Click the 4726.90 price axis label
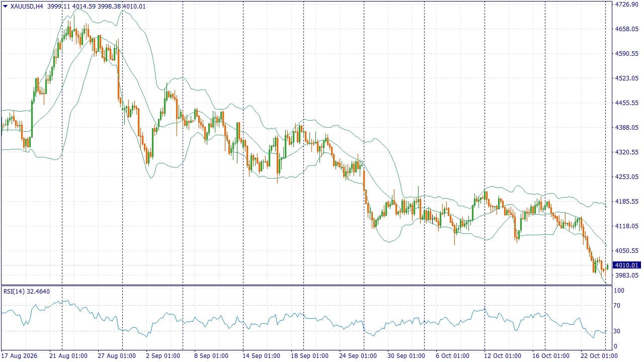Screen dimensions: 644x362 pyautogui.click(x=626, y=4)
